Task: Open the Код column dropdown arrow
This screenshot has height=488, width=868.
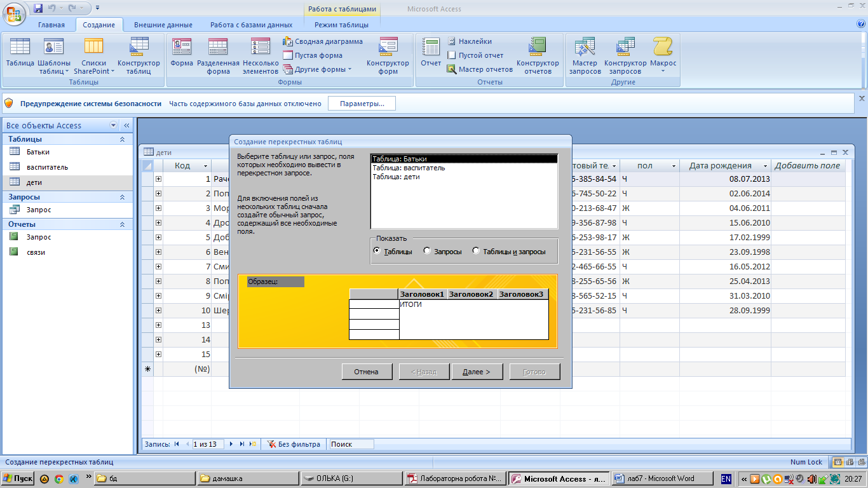Action: pos(206,166)
